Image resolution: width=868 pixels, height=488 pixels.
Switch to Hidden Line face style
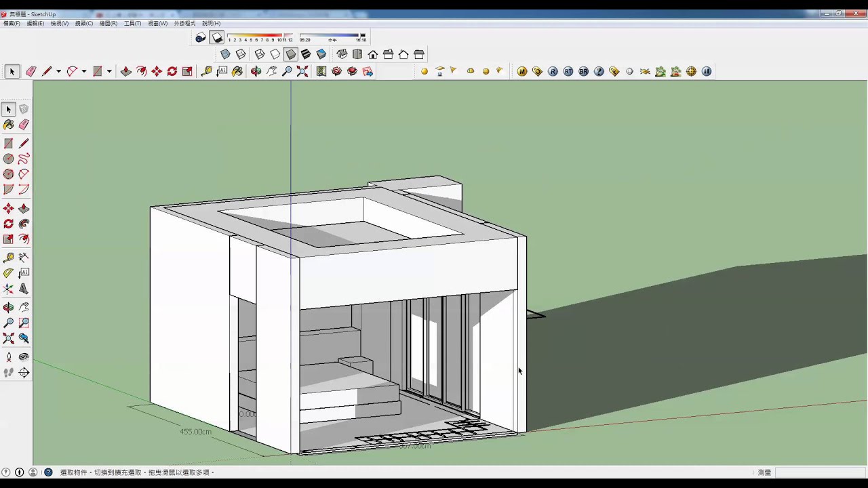[275, 54]
